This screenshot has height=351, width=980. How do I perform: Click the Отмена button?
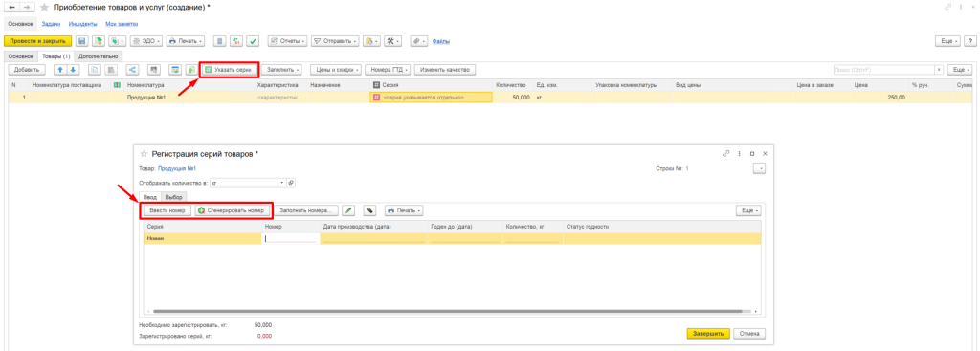(749, 334)
